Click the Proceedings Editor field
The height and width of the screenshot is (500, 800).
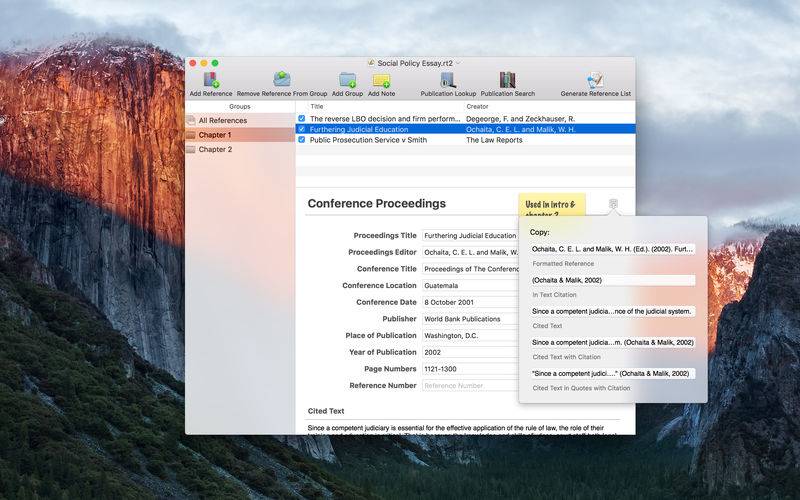[x=470, y=252]
